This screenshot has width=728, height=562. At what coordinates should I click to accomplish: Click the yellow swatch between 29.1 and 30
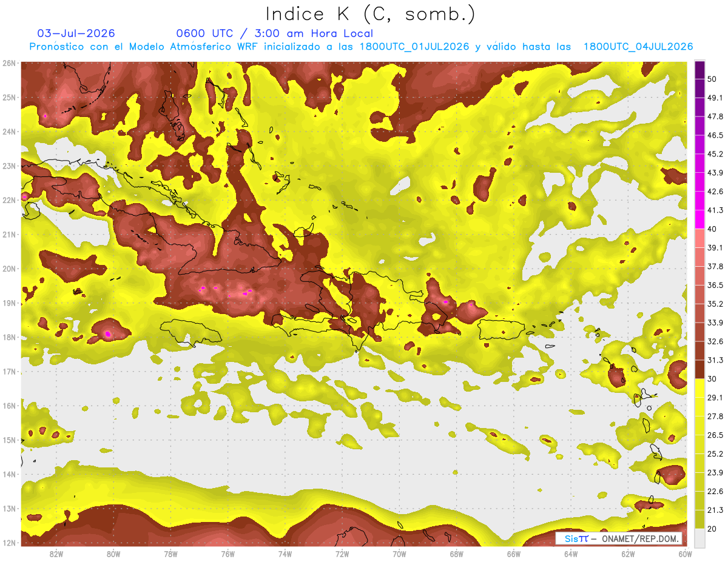coord(699,388)
